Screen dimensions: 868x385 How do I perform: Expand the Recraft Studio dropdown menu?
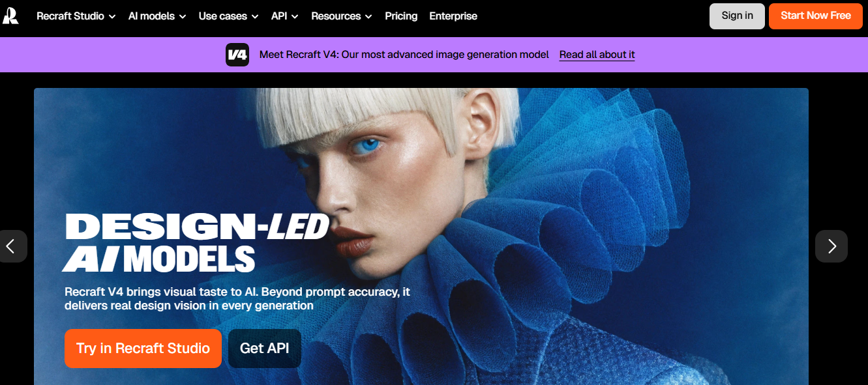point(76,16)
